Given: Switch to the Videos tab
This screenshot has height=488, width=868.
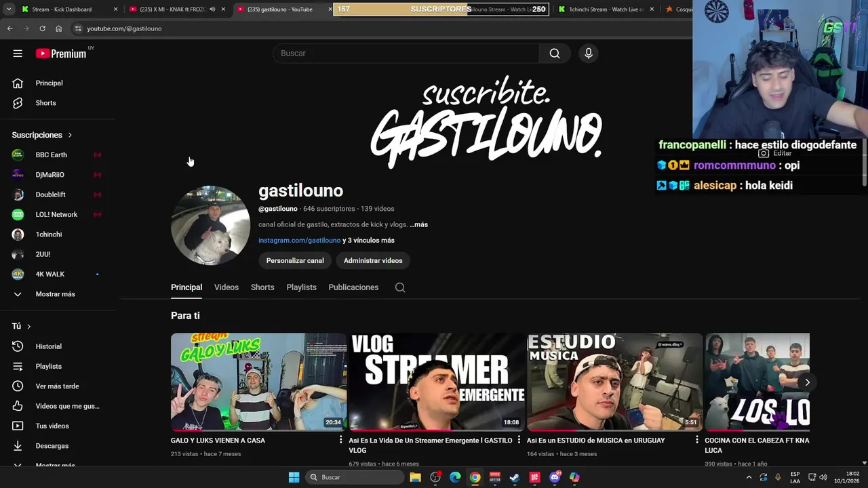Looking at the screenshot, I should pyautogui.click(x=226, y=287).
